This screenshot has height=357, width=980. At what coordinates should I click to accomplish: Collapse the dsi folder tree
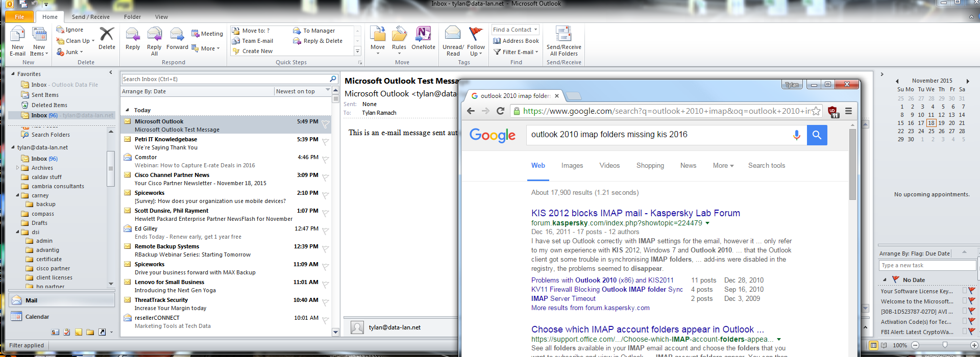click(x=18, y=232)
